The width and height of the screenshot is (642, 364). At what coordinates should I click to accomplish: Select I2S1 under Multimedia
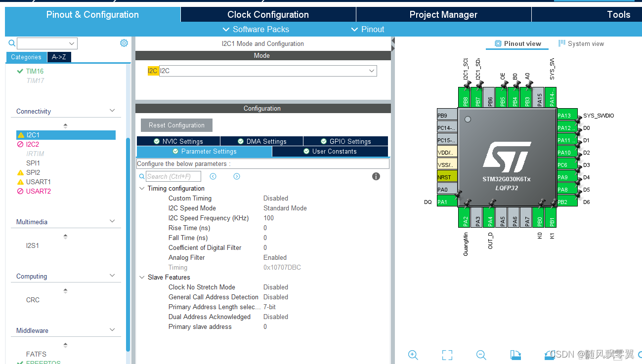pos(33,245)
